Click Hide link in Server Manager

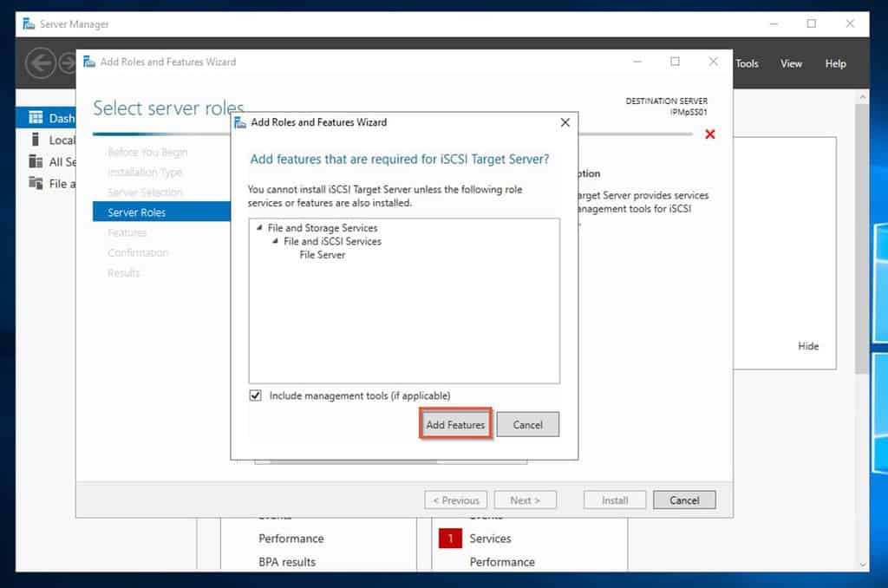click(808, 346)
